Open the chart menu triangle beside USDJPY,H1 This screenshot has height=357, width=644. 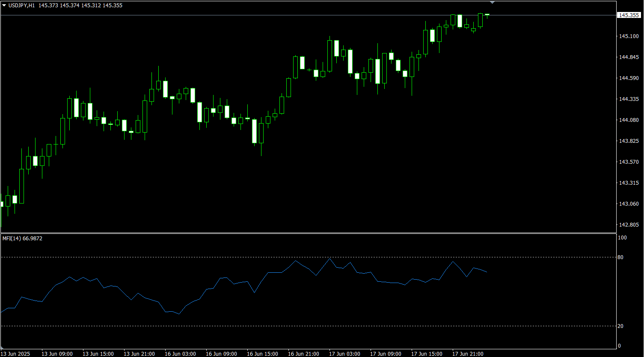click(4, 6)
